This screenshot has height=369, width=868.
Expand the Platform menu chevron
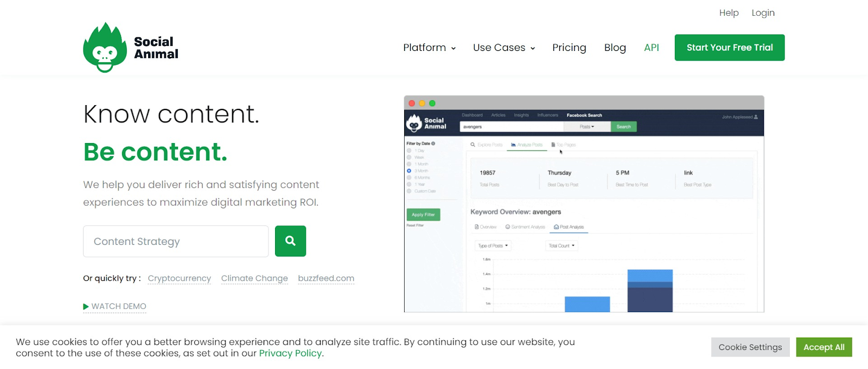pos(454,48)
